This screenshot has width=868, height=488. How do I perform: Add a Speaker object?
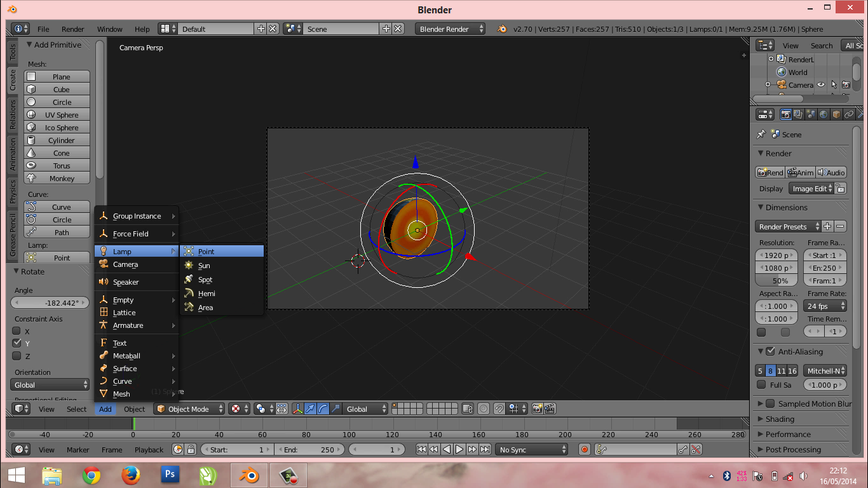(x=137, y=282)
